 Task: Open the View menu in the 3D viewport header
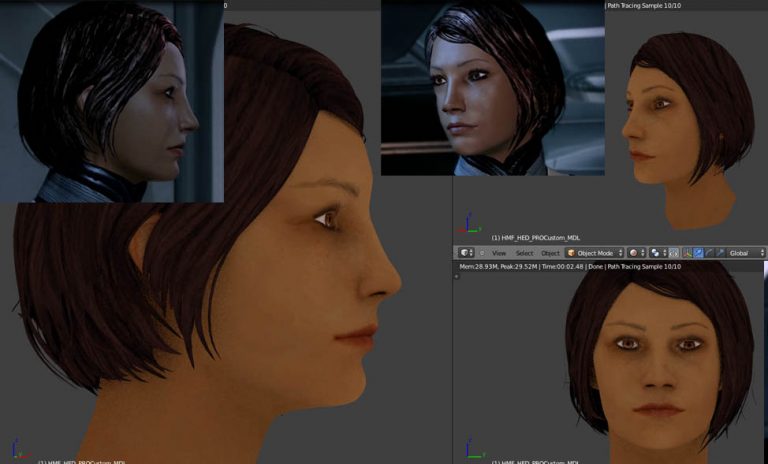coord(499,253)
